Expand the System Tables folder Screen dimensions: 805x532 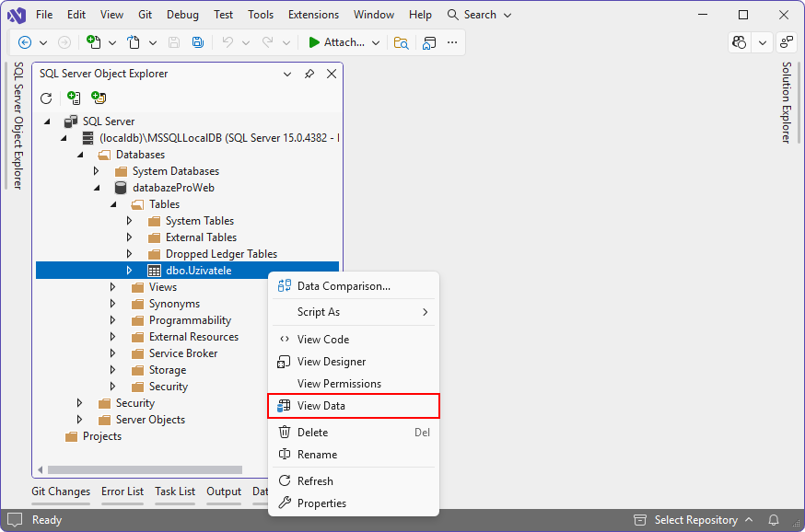(129, 220)
